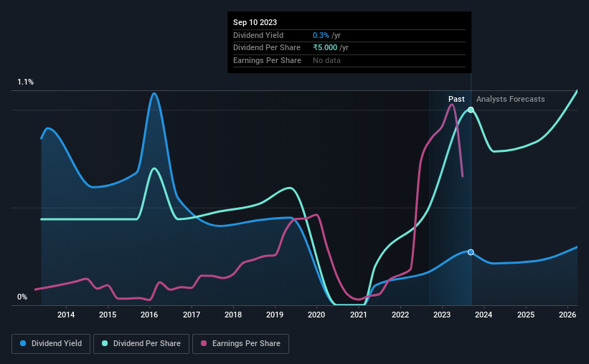The width and height of the screenshot is (589, 364).
Task: Select the blue data point marker at Sep 2023
Action: coord(471,252)
